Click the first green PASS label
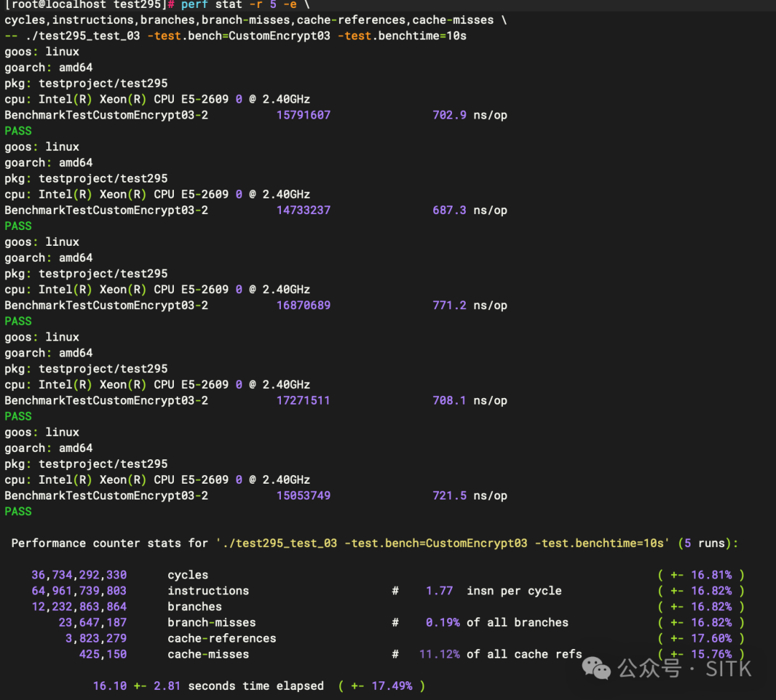Viewport: 776px width, 700px height. pyautogui.click(x=17, y=130)
